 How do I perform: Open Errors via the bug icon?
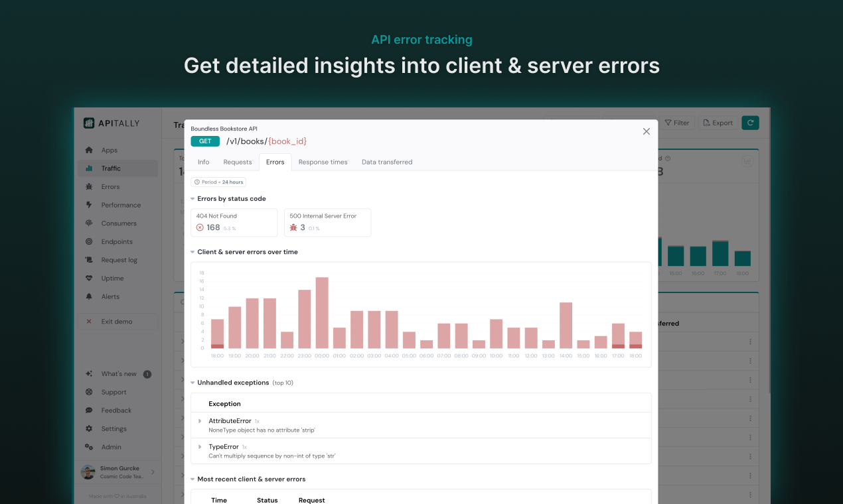tap(89, 187)
